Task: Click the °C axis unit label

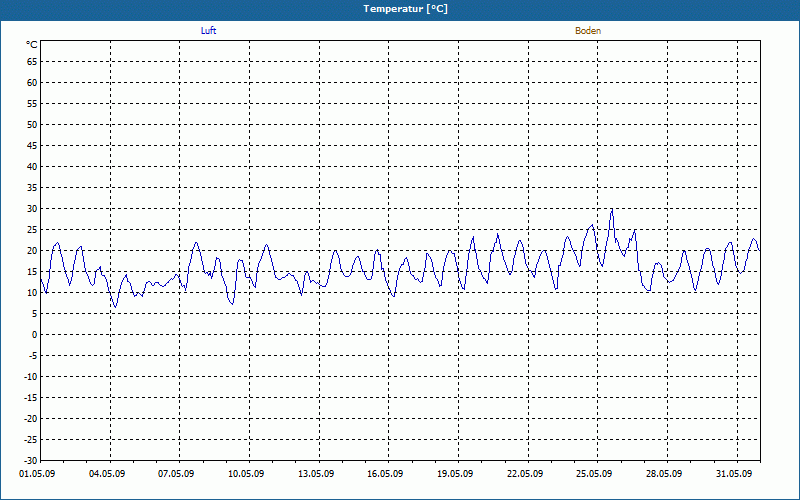Action: (32, 45)
